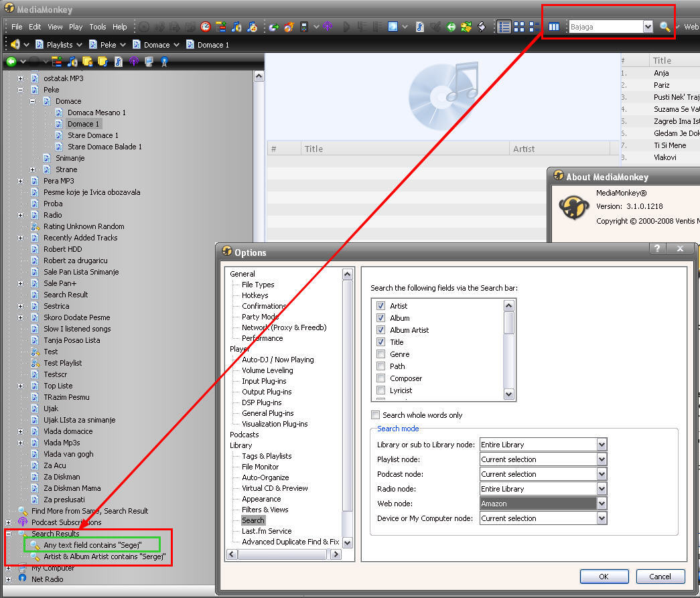Click the magnifier search icon in toolbar
Viewport: 700px width, 598px height.
point(664,27)
